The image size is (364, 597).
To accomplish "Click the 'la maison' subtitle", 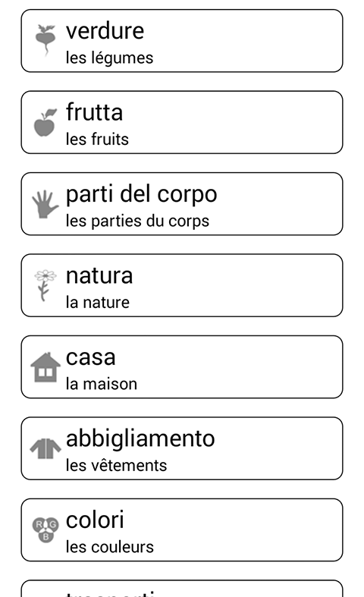I will [102, 384].
